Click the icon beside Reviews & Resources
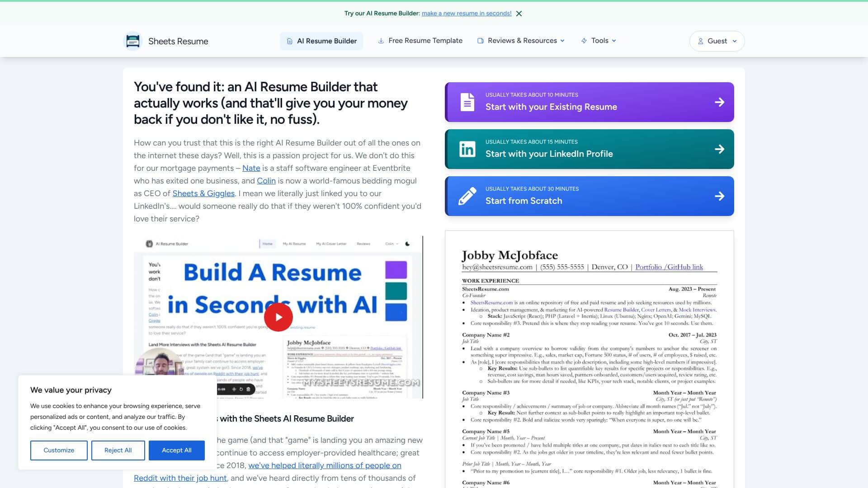Image resolution: width=868 pixels, height=488 pixels. 481,41
